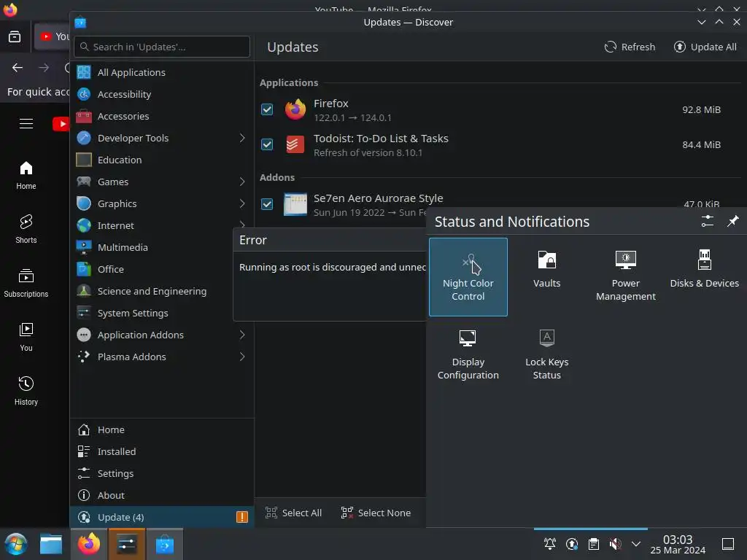Click Select None button
Viewport: 747px width, 560px height.
click(376, 513)
